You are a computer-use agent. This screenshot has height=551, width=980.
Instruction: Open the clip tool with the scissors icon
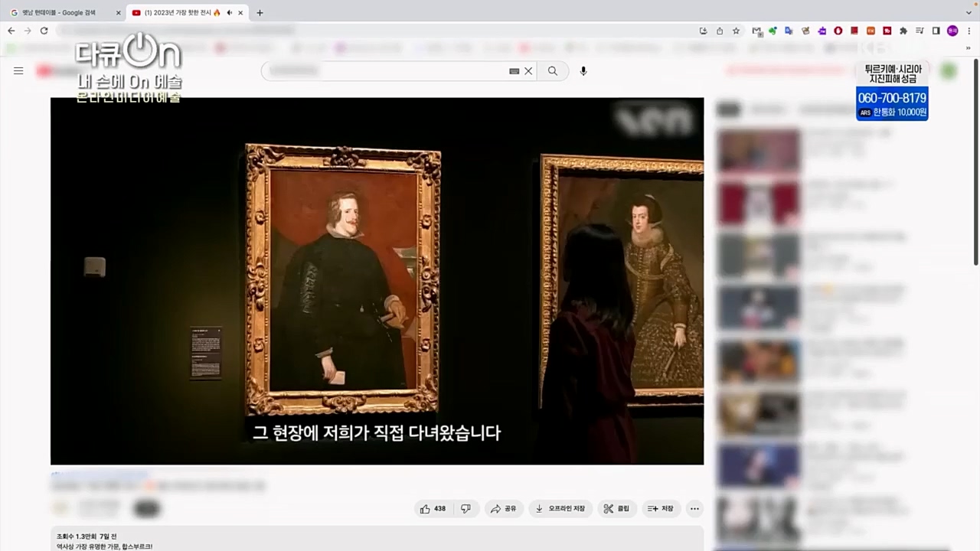click(x=617, y=508)
